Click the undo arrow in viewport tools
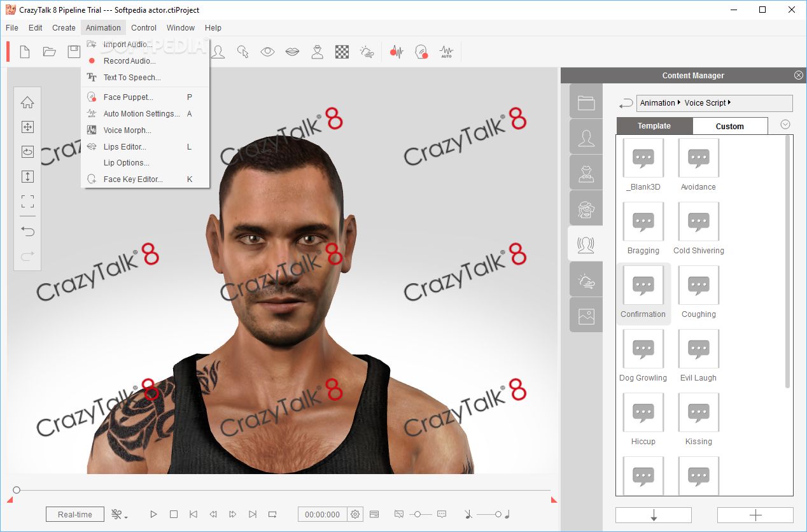Viewport: 807px width, 532px height. [27, 231]
